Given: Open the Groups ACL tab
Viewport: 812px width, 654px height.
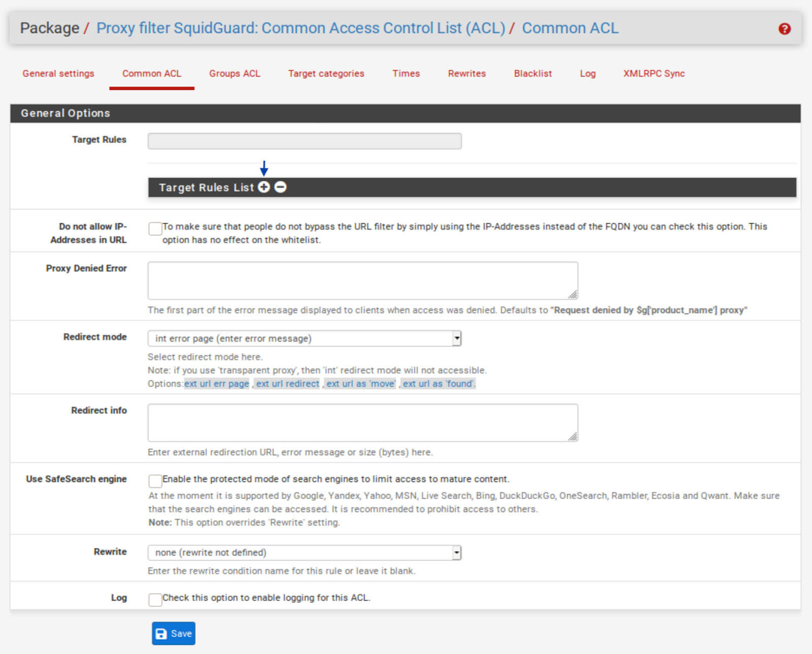Looking at the screenshot, I should click(234, 74).
